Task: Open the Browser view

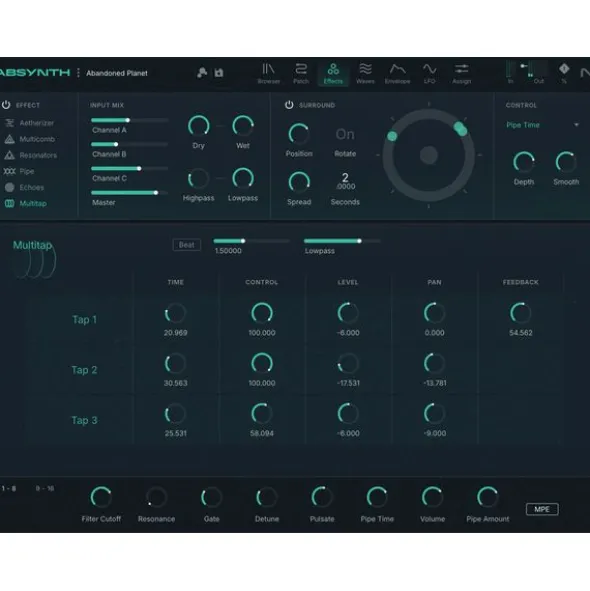Action: coord(268,73)
